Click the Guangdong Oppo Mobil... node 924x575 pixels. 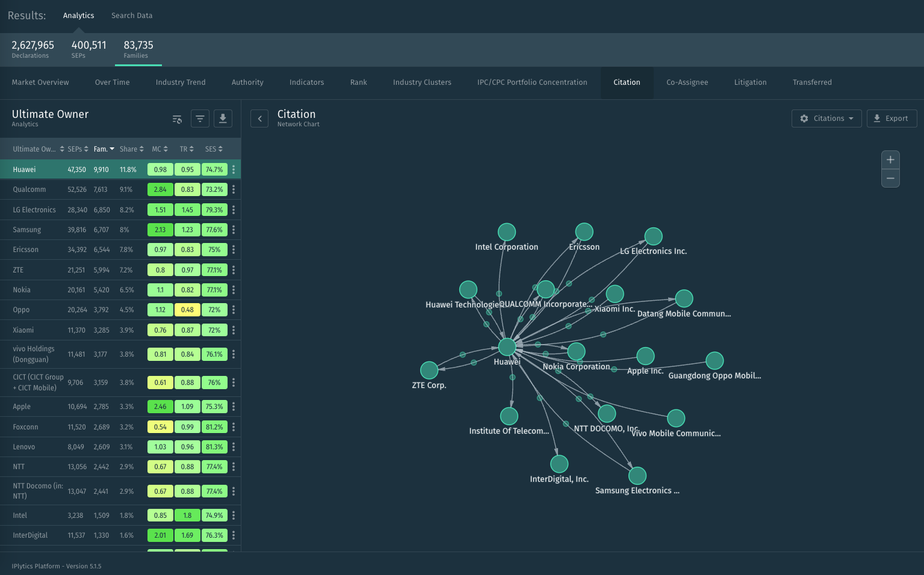[715, 361]
